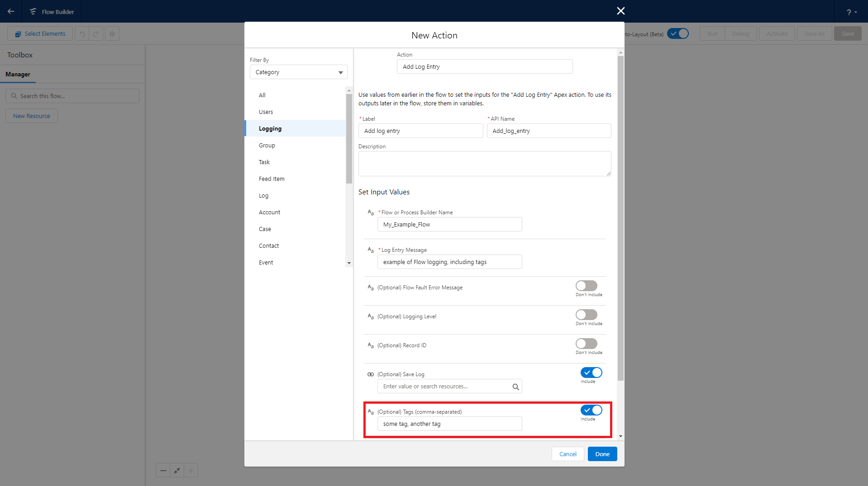Click the undo arrow icon
Image resolution: width=868 pixels, height=486 pixels.
pyautogui.click(x=82, y=34)
